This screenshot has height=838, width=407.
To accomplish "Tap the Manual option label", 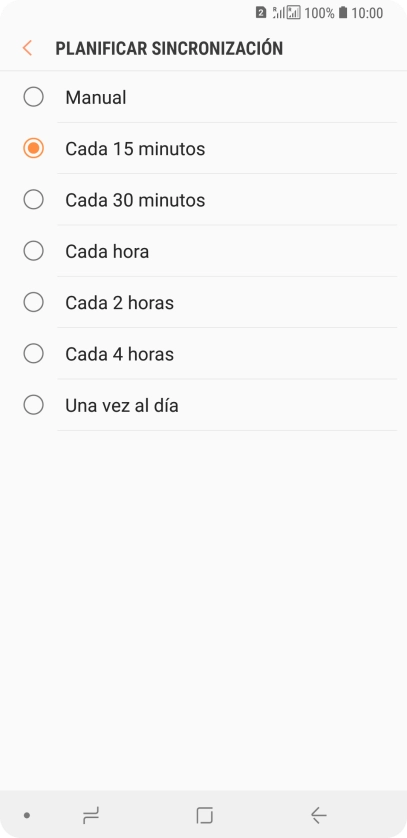I will pyautogui.click(x=96, y=97).
